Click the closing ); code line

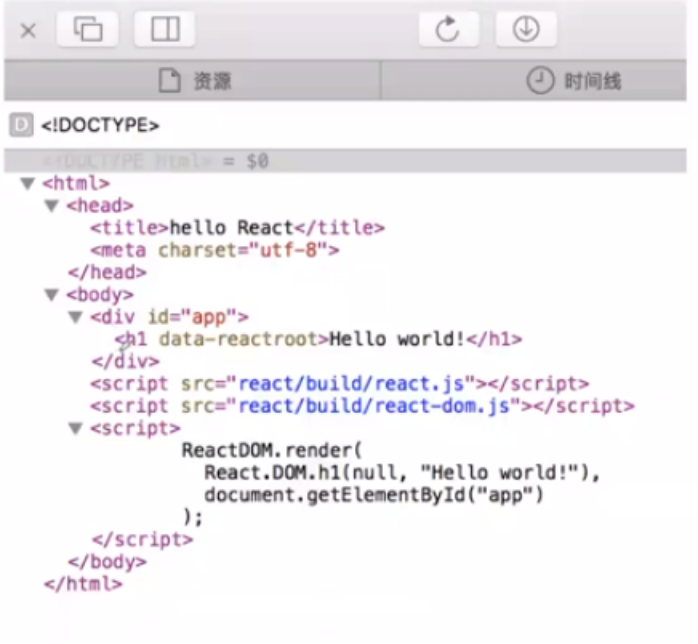coord(193,517)
